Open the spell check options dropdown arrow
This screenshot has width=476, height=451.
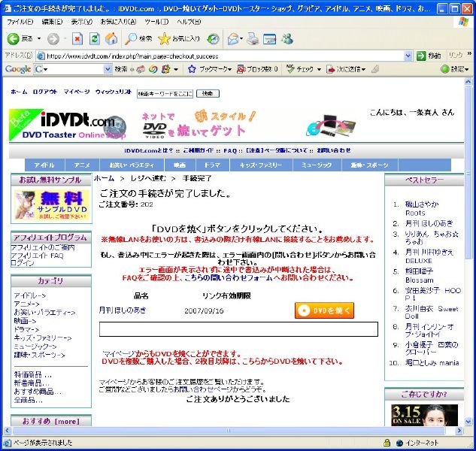[x=319, y=69]
